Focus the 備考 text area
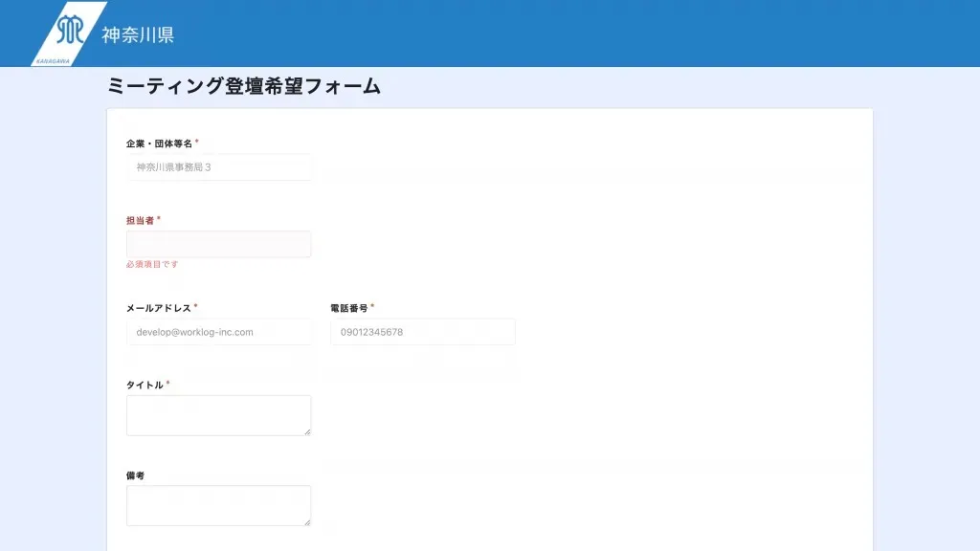The width and height of the screenshot is (980, 551). (219, 505)
